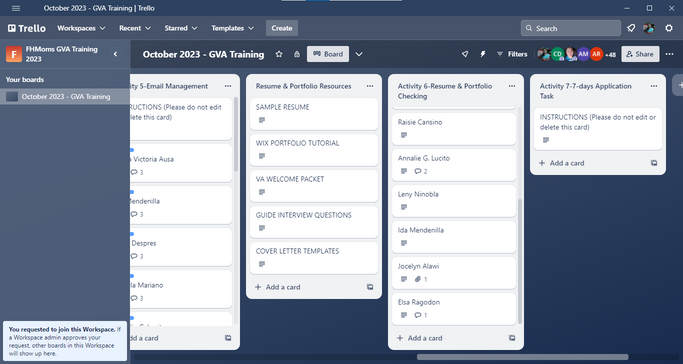Click the Activity 6 list vertical scrollbar
Viewport: 683px width, 364px height.
[x=519, y=261]
